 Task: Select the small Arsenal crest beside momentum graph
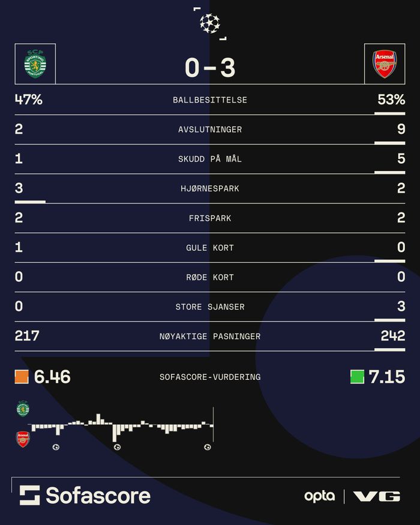[x=23, y=439]
